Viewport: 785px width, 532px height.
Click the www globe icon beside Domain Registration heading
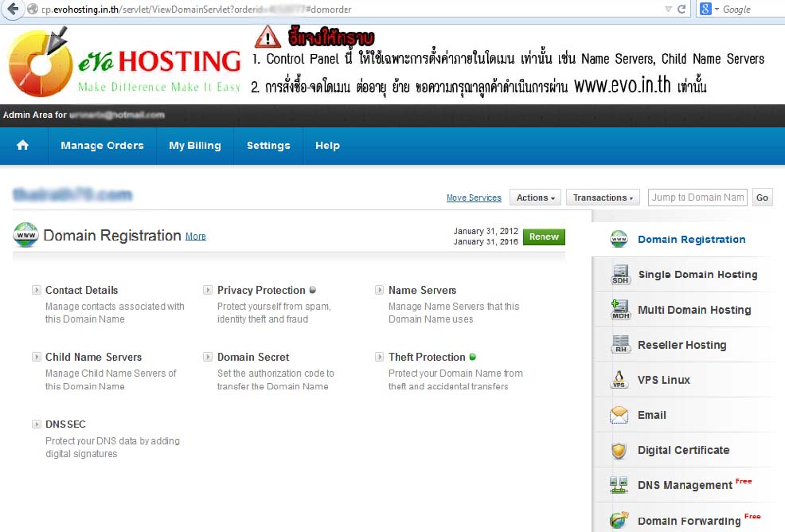[25, 235]
